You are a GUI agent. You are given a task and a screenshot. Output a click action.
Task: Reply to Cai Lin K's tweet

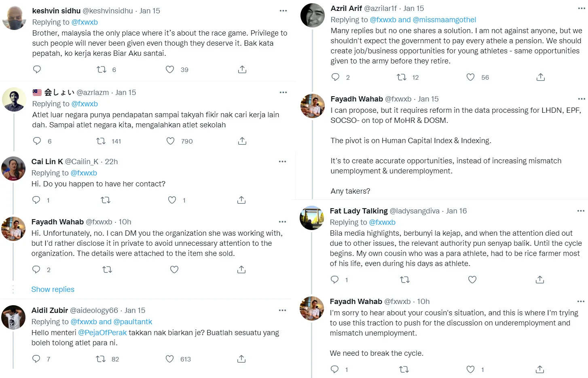(x=36, y=200)
